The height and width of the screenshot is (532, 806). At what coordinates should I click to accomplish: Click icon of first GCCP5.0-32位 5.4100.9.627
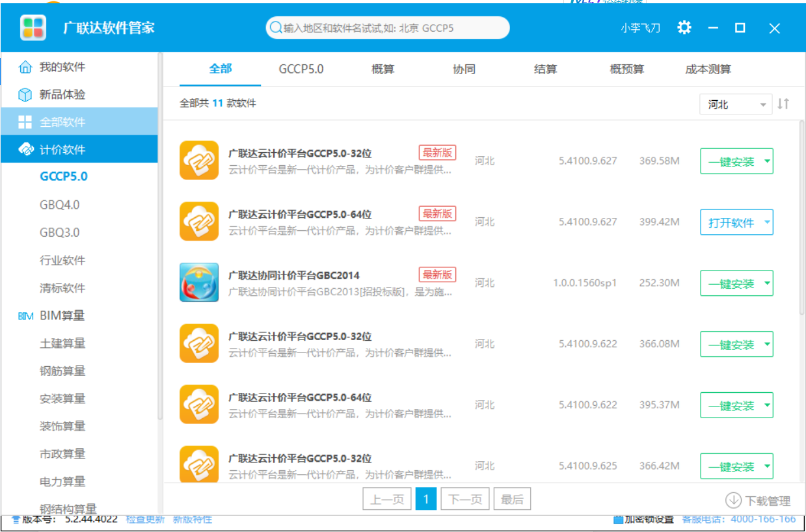199,161
